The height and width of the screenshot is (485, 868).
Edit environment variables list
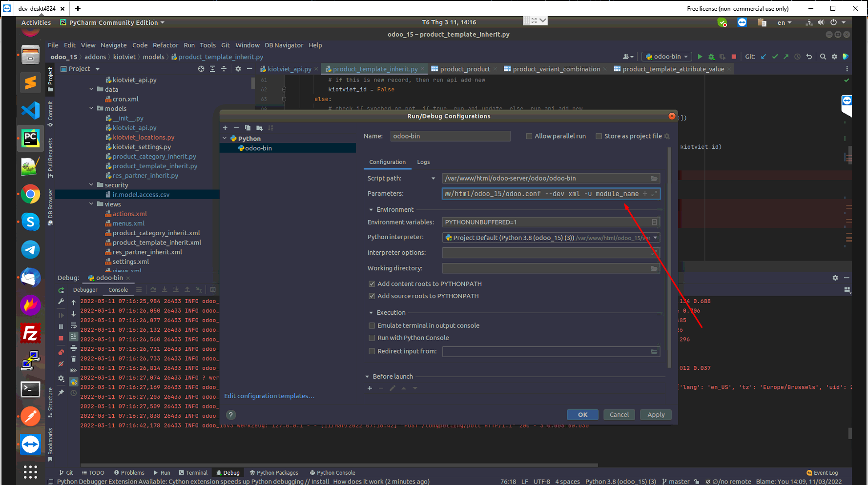click(x=654, y=222)
